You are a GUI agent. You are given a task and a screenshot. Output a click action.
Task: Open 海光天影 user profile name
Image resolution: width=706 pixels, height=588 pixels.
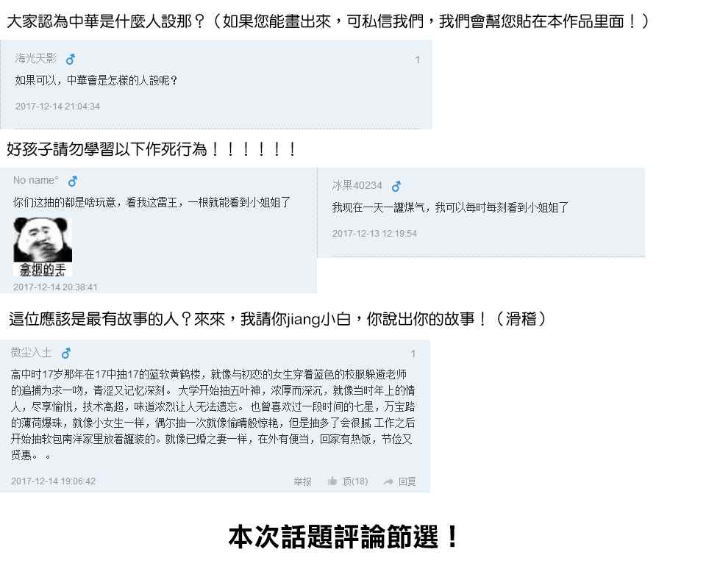(x=35, y=59)
